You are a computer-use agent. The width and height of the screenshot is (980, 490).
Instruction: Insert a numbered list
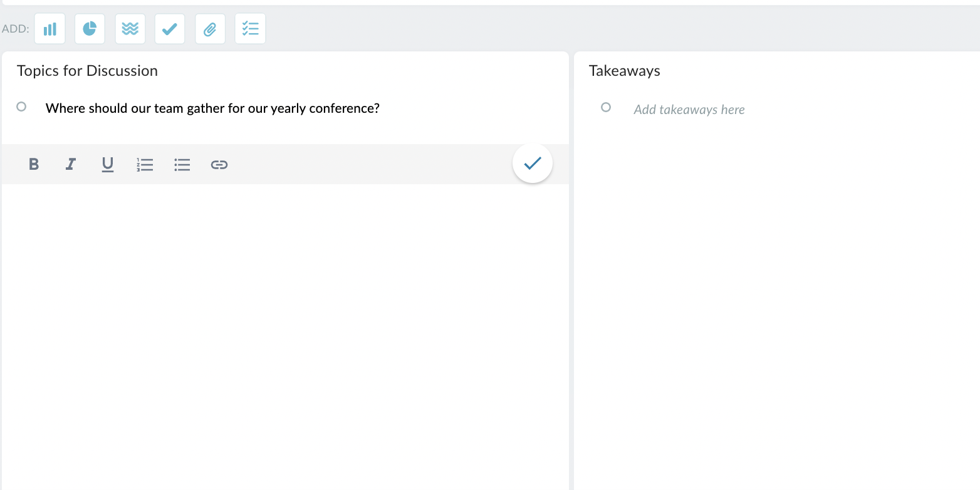pyautogui.click(x=145, y=164)
